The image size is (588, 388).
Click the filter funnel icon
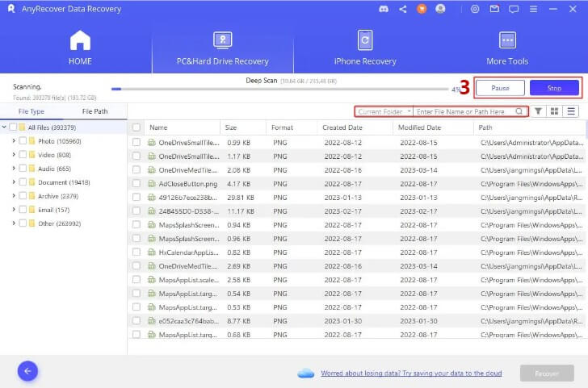(538, 111)
